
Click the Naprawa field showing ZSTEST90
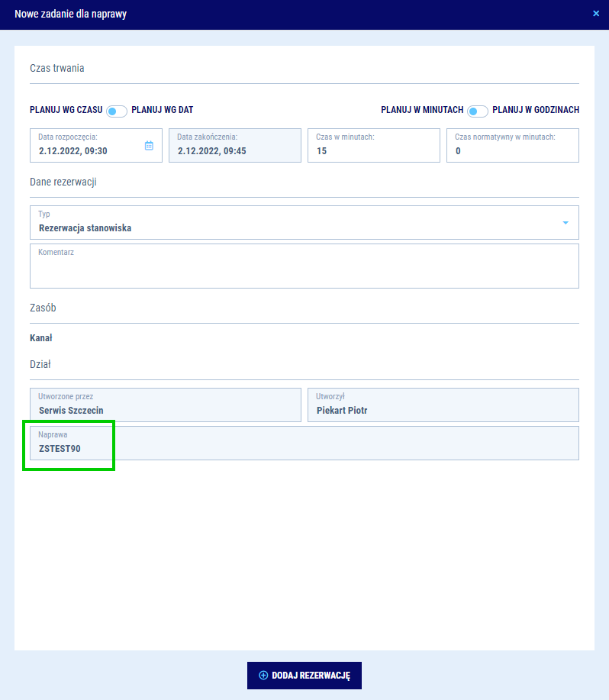pos(304,443)
